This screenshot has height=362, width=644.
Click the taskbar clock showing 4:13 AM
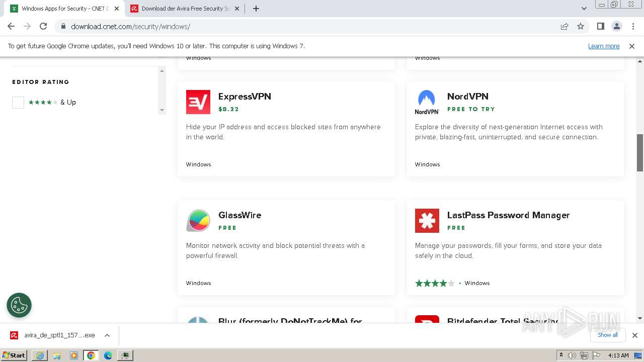coord(618,355)
